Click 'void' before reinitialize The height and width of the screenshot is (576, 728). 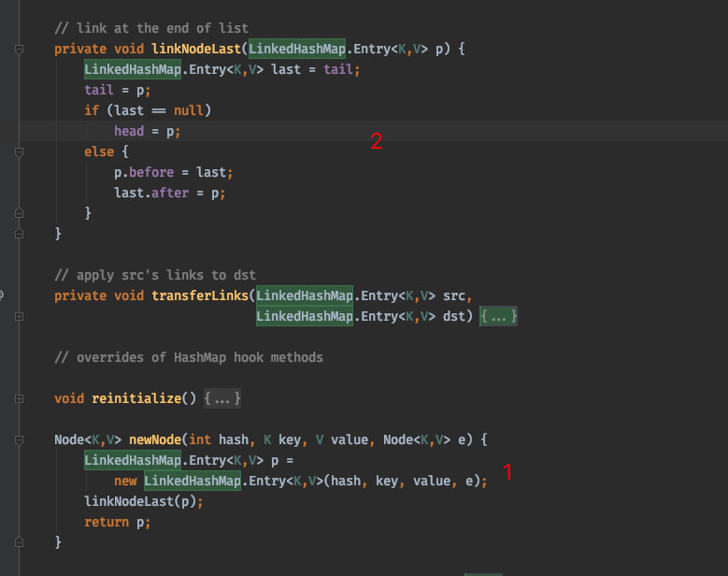pos(69,398)
